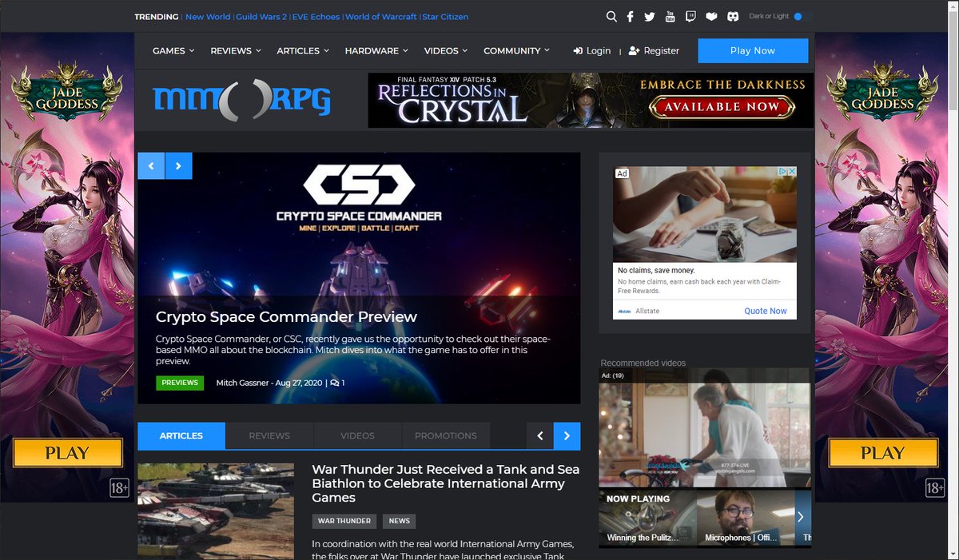Show previous article tabs page
Viewport: 959px width, 560px height.
(540, 435)
